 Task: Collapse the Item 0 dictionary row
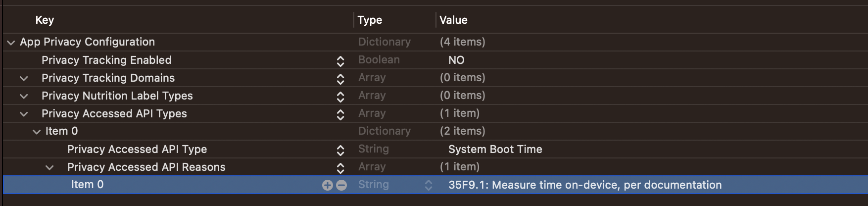37,132
